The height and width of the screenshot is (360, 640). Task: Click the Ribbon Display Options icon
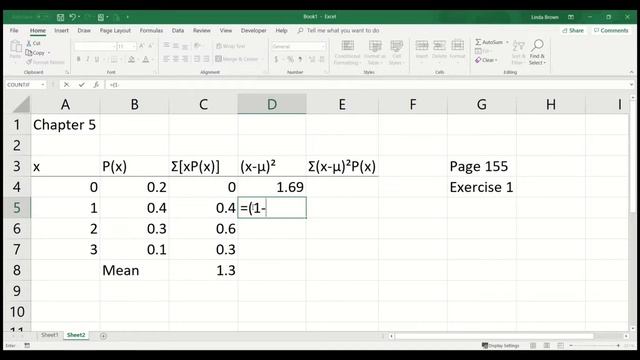pos(571,17)
